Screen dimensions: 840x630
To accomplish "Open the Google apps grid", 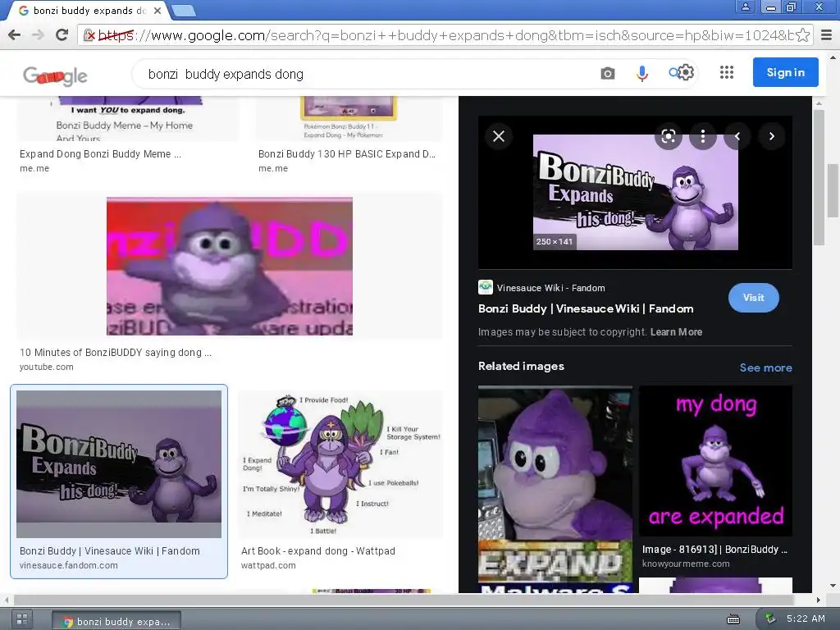I will (727, 72).
